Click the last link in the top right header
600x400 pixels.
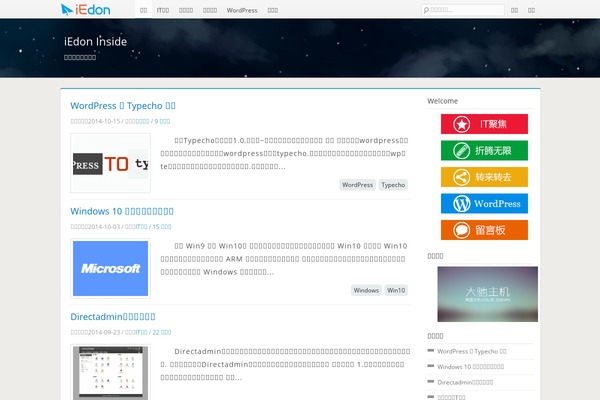(x=532, y=10)
